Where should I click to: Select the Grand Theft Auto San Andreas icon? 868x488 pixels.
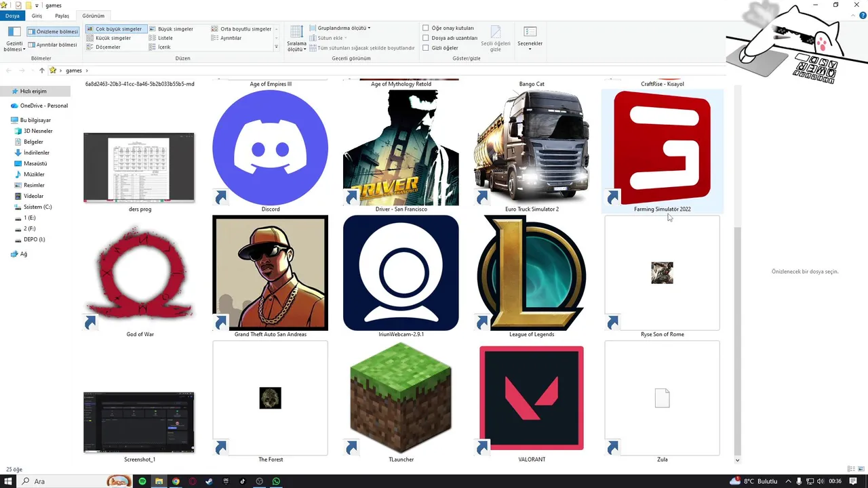[270, 273]
